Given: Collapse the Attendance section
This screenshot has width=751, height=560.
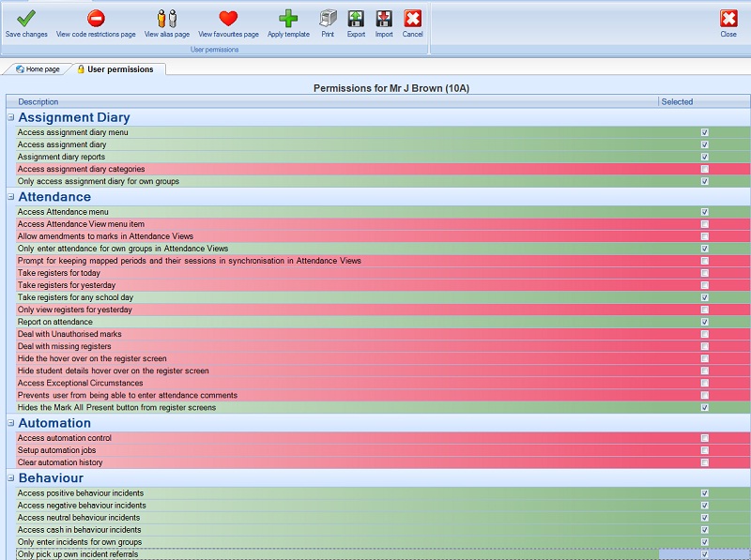Looking at the screenshot, I should 11,197.
